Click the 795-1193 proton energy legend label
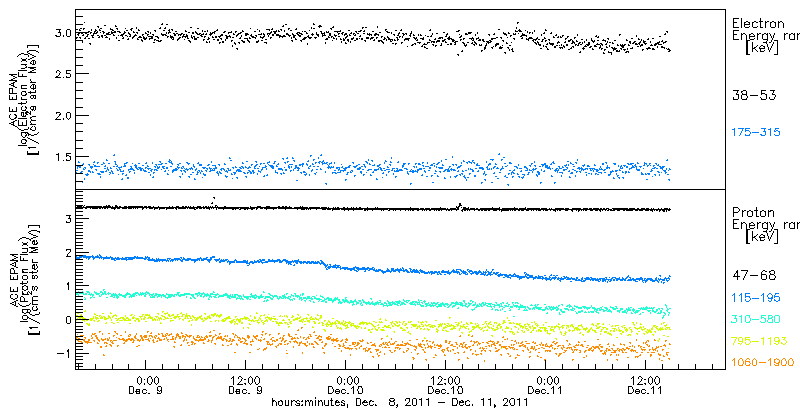This screenshot has height=410, width=800. (x=760, y=341)
